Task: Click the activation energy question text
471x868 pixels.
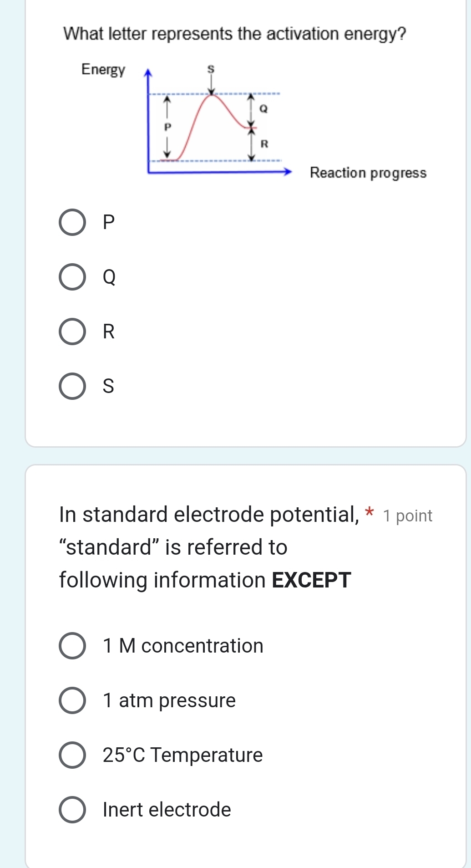Action: [234, 34]
